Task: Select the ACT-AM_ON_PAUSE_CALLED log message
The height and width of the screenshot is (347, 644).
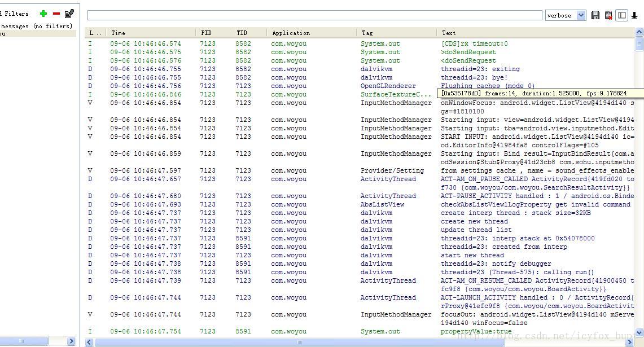Action: 537,183
